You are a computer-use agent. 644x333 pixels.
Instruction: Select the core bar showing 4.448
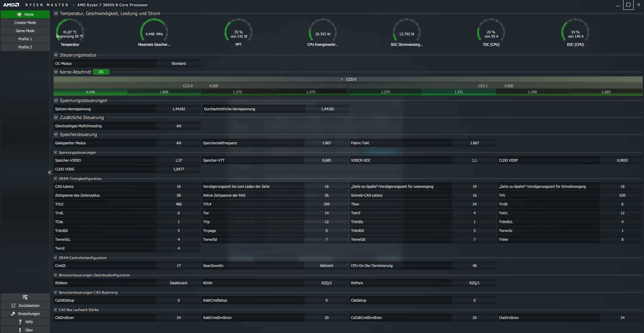point(90,92)
